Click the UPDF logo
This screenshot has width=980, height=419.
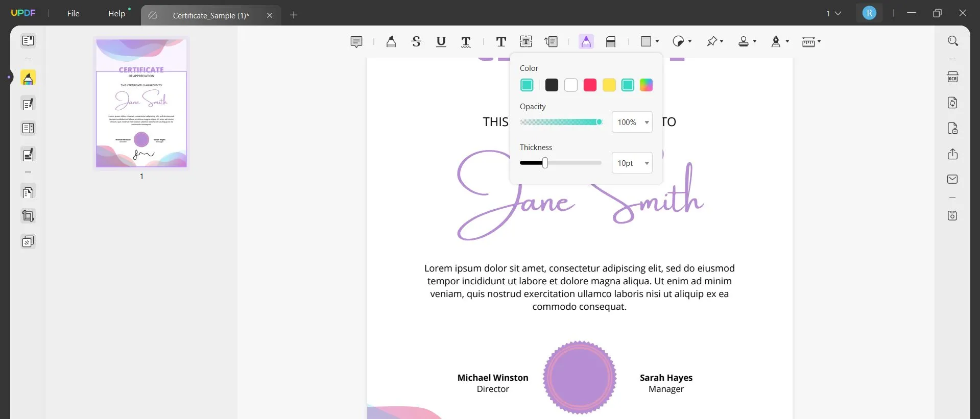click(x=23, y=13)
